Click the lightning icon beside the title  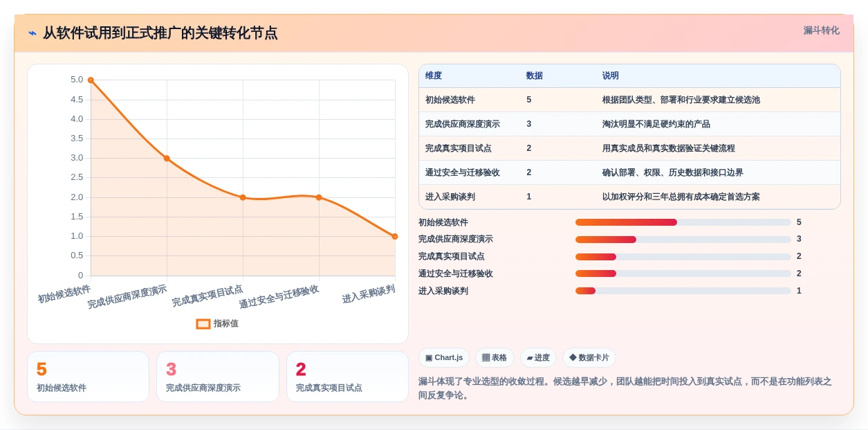tap(33, 33)
